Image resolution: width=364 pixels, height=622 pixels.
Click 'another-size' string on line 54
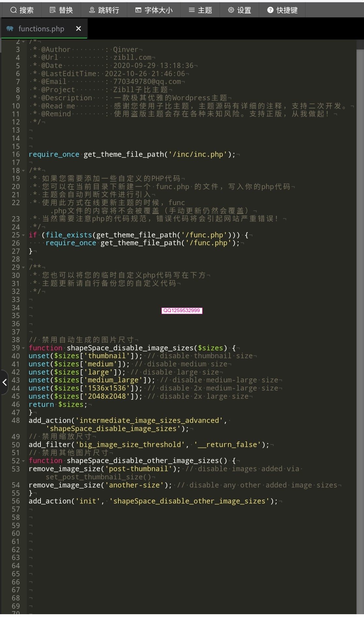pyautogui.click(x=134, y=485)
